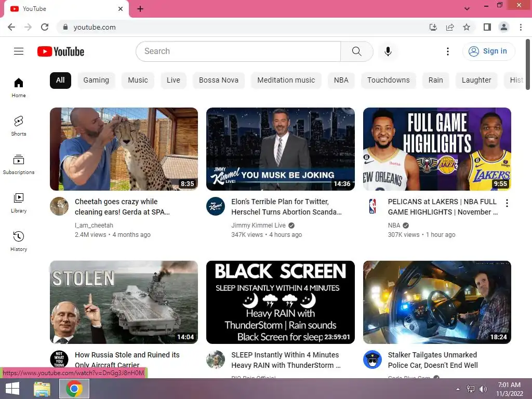The height and width of the screenshot is (399, 532).
Task: Play the police car bodycam thumbnail
Action: point(437,302)
